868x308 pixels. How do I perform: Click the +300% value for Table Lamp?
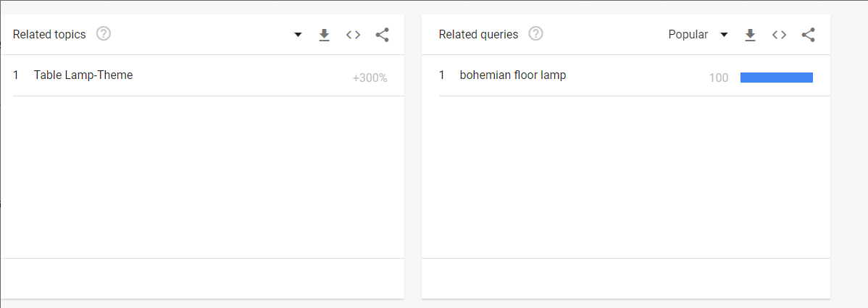pos(370,78)
